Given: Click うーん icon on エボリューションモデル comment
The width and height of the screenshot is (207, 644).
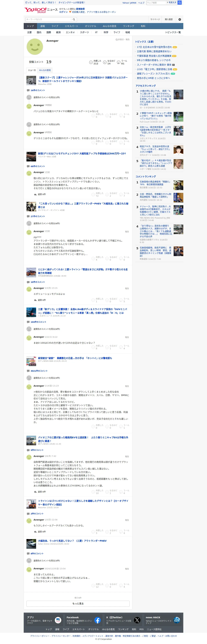Looking at the screenshot, I should (x=121, y=300).
